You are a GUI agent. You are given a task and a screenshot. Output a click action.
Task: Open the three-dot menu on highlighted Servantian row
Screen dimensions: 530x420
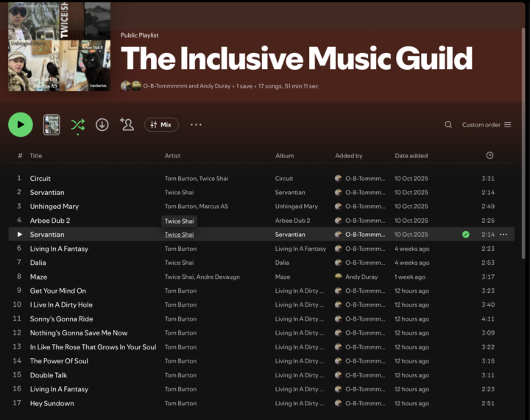coord(504,235)
